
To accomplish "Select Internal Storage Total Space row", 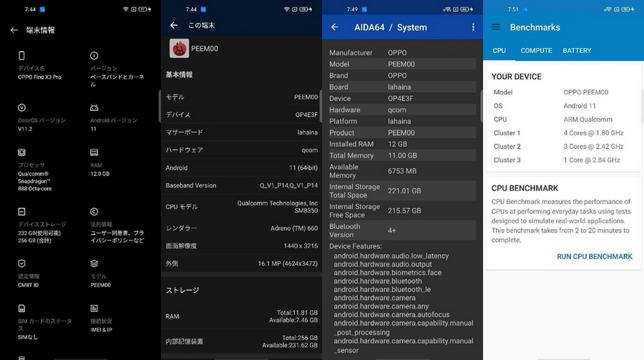I will pyautogui.click(x=402, y=190).
